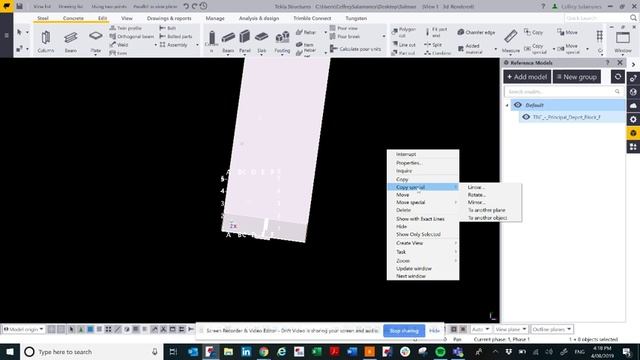Switch to the View ribbon tab

click(127, 18)
